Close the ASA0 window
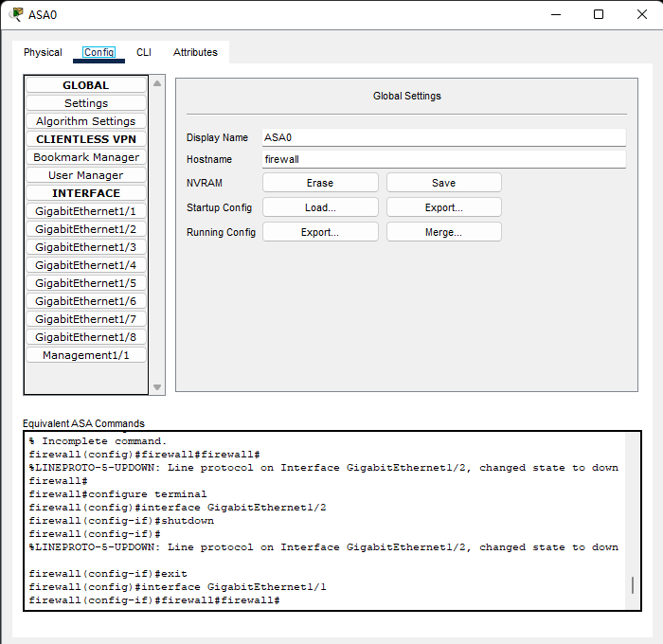663x644 pixels. [642, 14]
